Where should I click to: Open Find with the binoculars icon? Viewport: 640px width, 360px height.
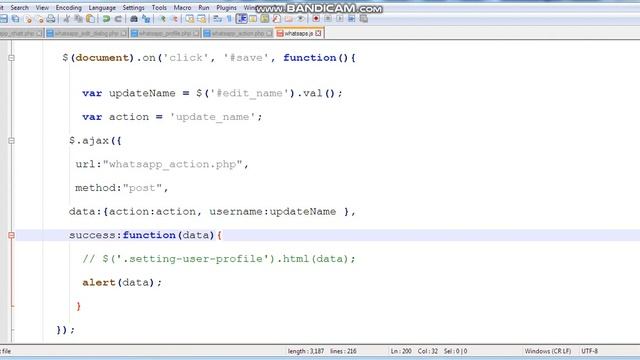(134, 19)
